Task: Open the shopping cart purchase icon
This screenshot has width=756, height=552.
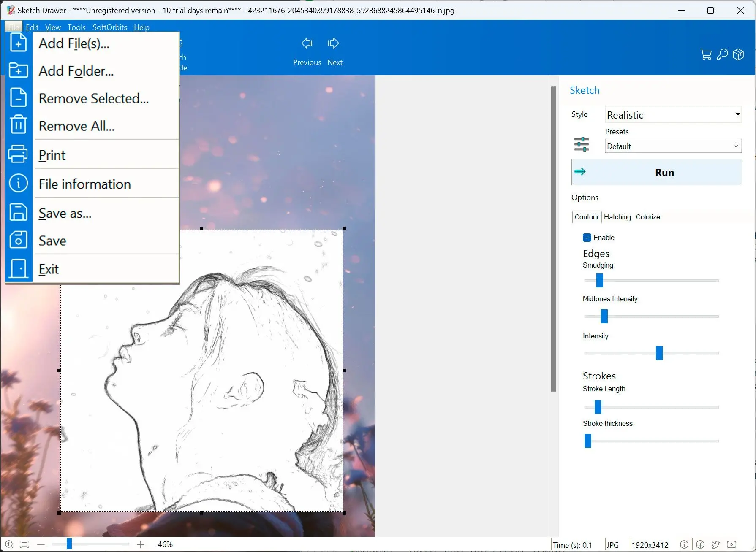Action: point(706,54)
